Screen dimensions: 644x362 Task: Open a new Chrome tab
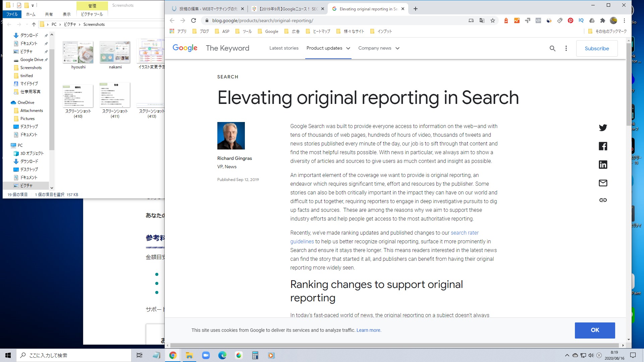coord(415,9)
